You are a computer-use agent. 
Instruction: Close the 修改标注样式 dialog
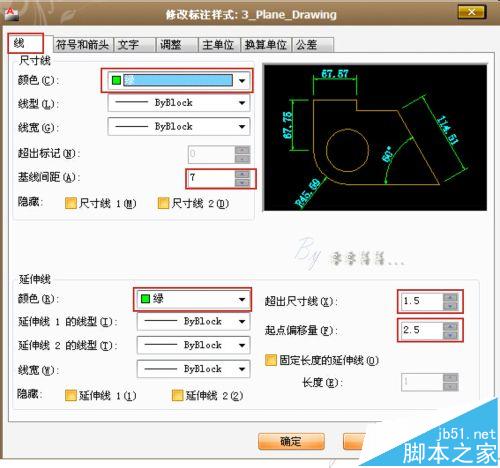[472, 12]
